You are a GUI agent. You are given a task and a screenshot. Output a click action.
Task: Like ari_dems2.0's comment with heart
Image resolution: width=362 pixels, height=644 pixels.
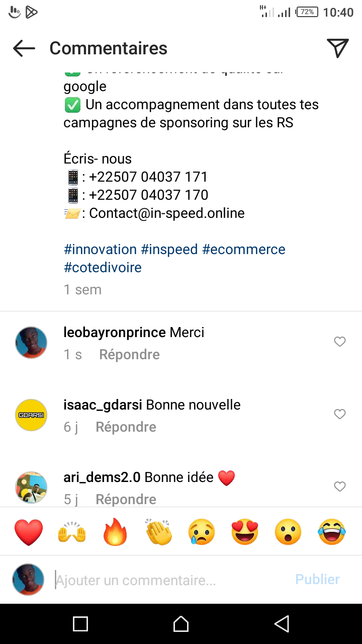[x=340, y=487]
